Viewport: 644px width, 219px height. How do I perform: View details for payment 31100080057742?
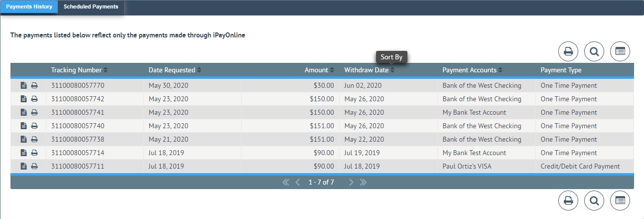tap(23, 99)
